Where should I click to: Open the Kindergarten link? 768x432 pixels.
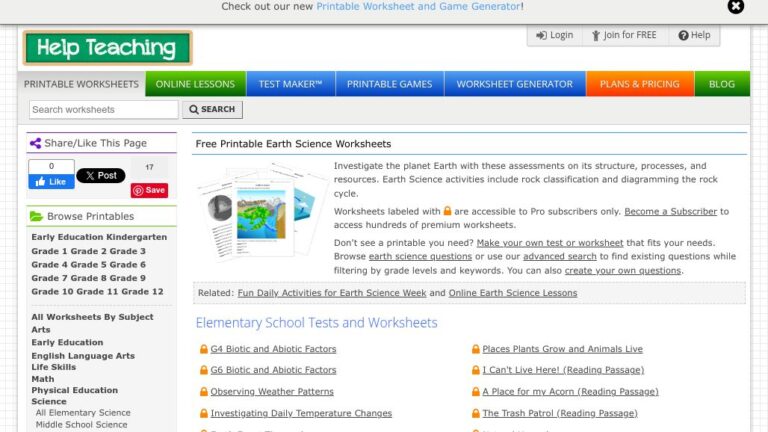pos(137,237)
